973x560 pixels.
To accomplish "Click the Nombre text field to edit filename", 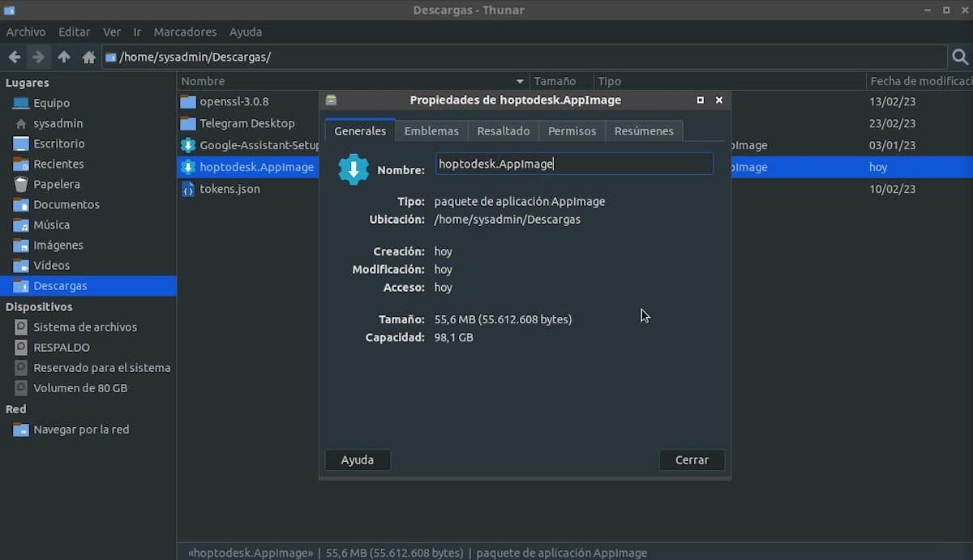I will coord(574,164).
